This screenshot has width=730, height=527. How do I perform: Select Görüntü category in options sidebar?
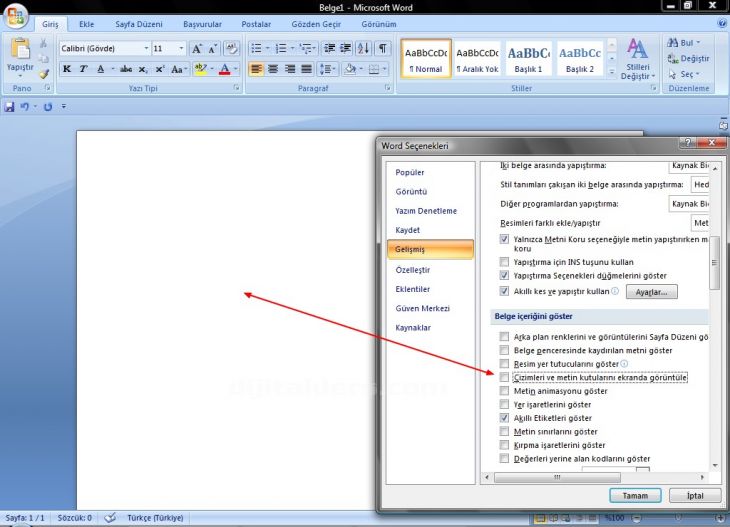[x=411, y=191]
